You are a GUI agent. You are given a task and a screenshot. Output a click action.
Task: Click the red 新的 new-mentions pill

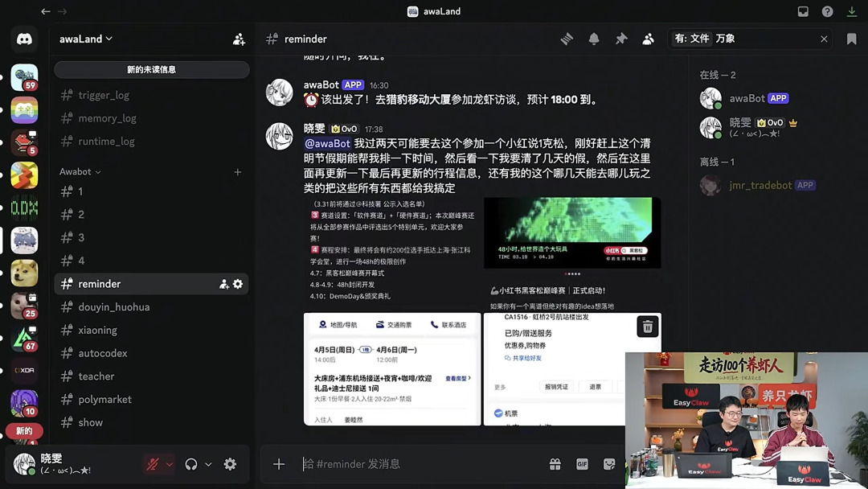[24, 431]
